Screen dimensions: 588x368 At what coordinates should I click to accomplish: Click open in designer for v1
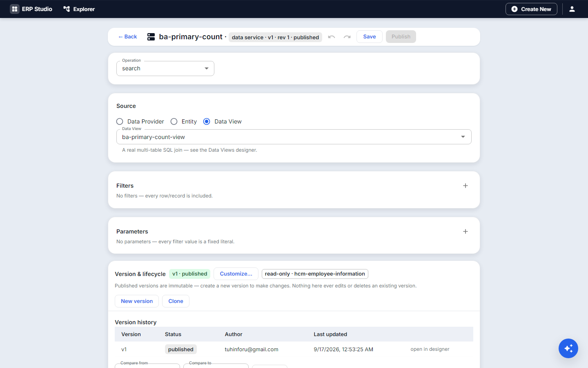(x=430, y=349)
